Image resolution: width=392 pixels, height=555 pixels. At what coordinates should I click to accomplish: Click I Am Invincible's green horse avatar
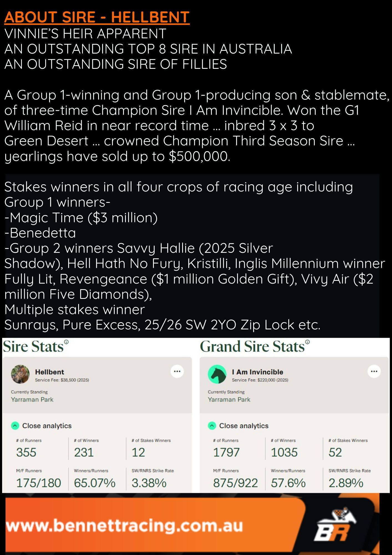(217, 374)
